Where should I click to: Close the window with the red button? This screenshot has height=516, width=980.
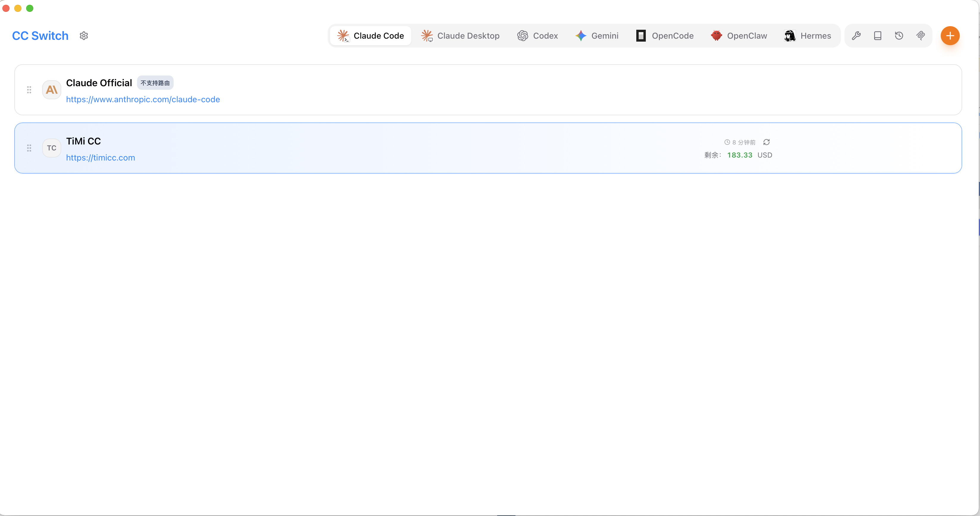tap(6, 8)
